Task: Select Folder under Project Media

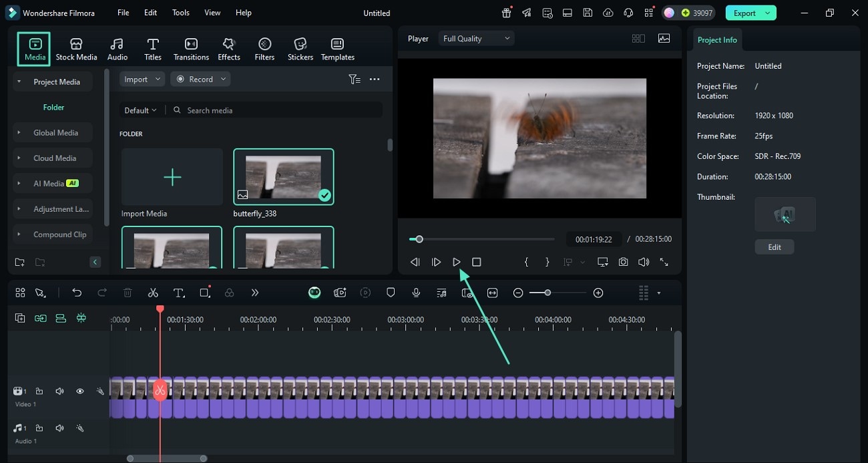Action: (x=53, y=107)
